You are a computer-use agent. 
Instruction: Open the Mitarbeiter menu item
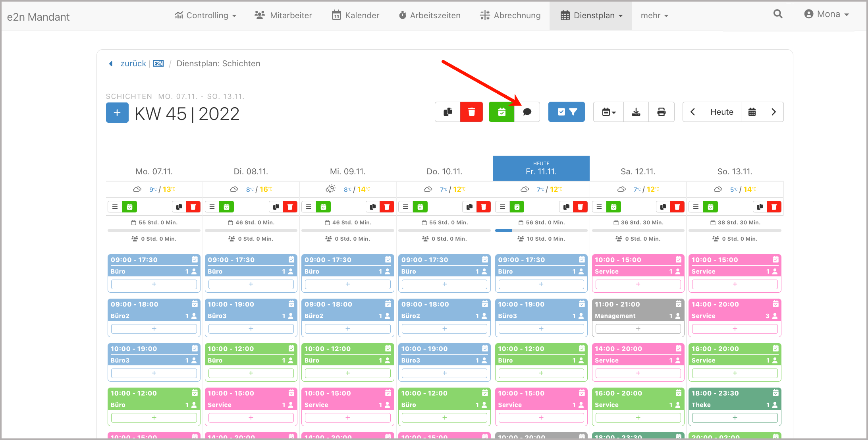[x=283, y=15]
